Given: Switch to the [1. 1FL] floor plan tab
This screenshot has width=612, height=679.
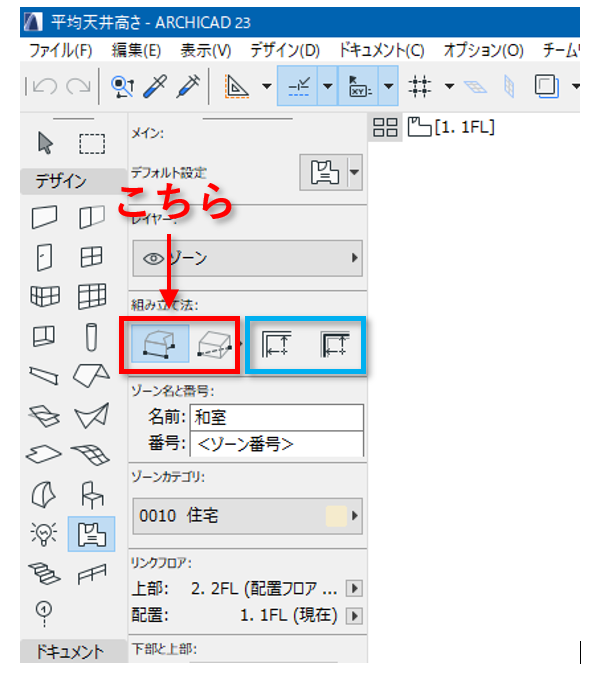Looking at the screenshot, I should point(451,127).
